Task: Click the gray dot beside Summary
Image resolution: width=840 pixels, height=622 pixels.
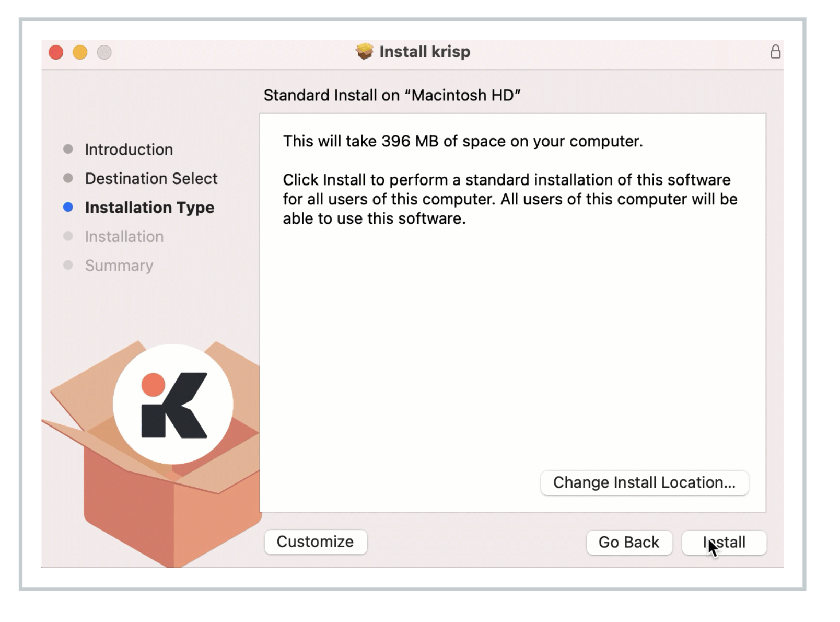Action: pyautogui.click(x=67, y=265)
